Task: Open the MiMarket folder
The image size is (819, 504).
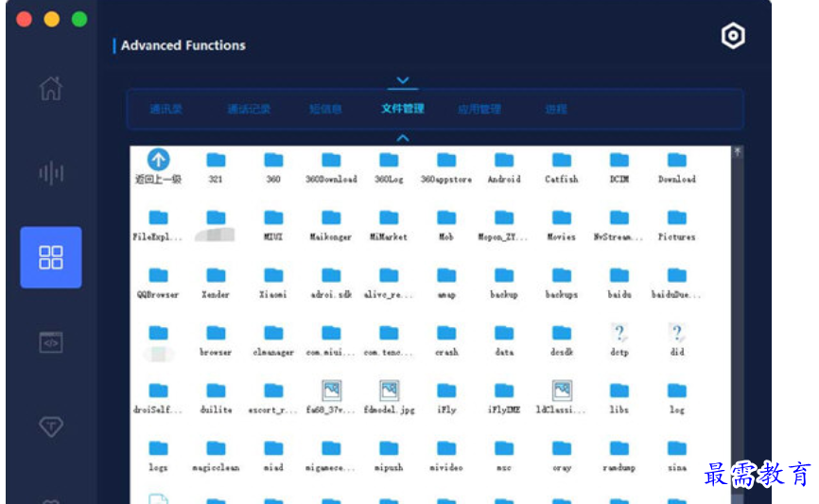Action: pyautogui.click(x=389, y=217)
